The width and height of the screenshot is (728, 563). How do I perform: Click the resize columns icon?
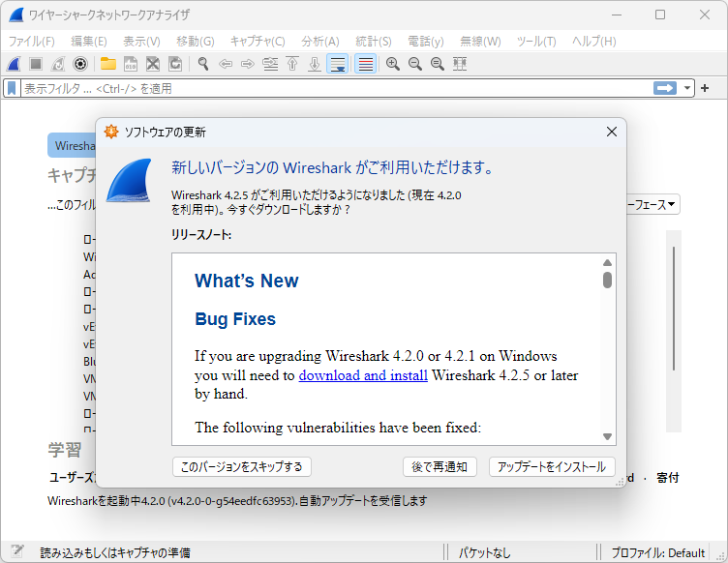460,64
